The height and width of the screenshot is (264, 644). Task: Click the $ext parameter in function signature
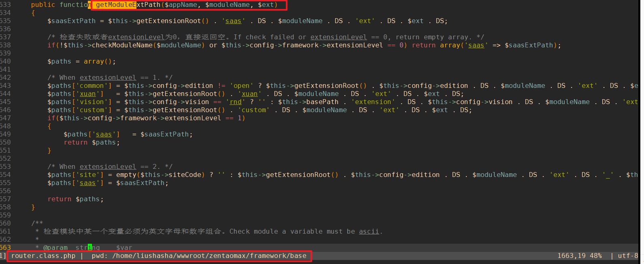coord(266,5)
